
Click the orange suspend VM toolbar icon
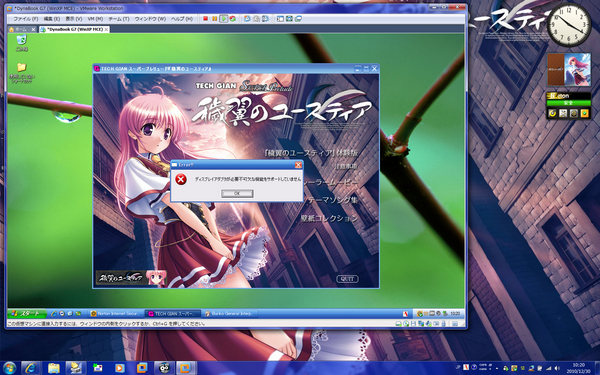[214, 19]
